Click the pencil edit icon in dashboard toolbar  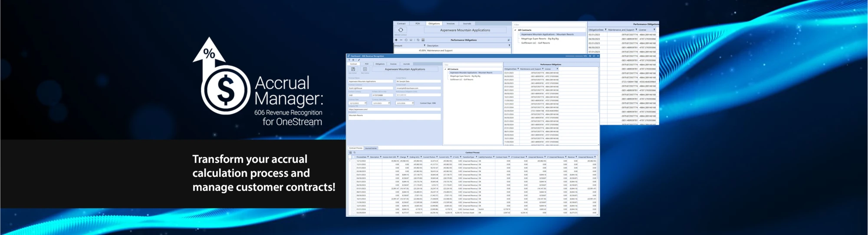(358, 60)
